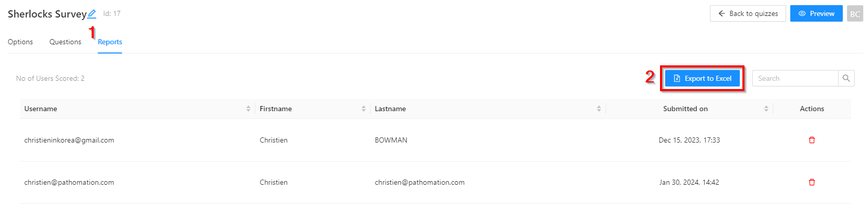Click the Firstname column header text

tap(275, 109)
